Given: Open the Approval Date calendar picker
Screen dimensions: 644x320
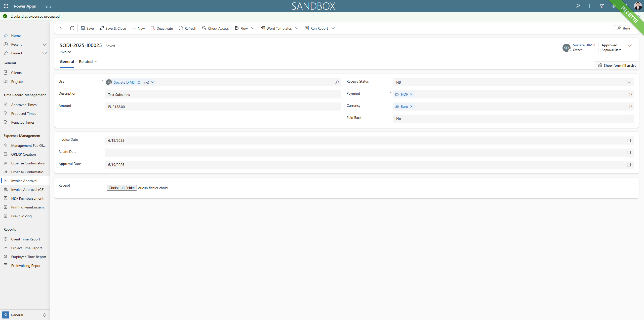Looking at the screenshot, I should [x=629, y=165].
